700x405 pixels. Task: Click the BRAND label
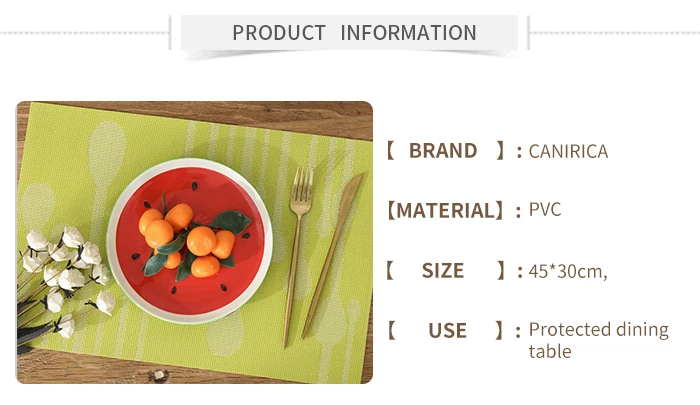(443, 151)
